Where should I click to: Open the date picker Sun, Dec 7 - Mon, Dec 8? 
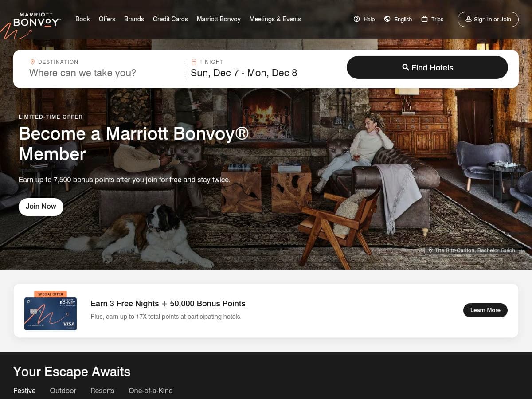pyautogui.click(x=244, y=73)
